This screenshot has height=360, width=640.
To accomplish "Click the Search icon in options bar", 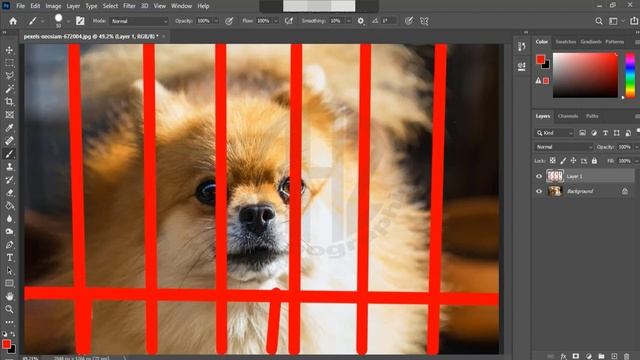I will [x=599, y=21].
